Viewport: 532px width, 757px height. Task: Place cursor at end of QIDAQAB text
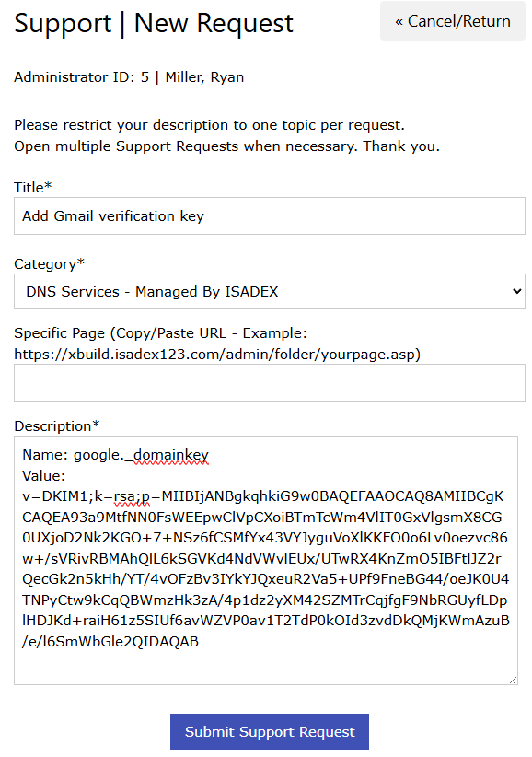[x=199, y=641]
